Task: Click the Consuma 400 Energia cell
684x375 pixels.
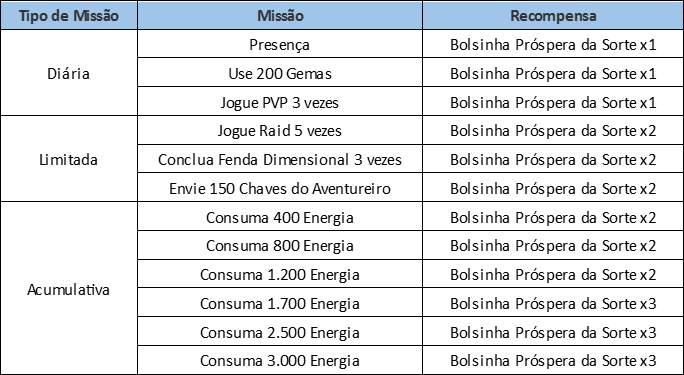Action: click(280, 217)
